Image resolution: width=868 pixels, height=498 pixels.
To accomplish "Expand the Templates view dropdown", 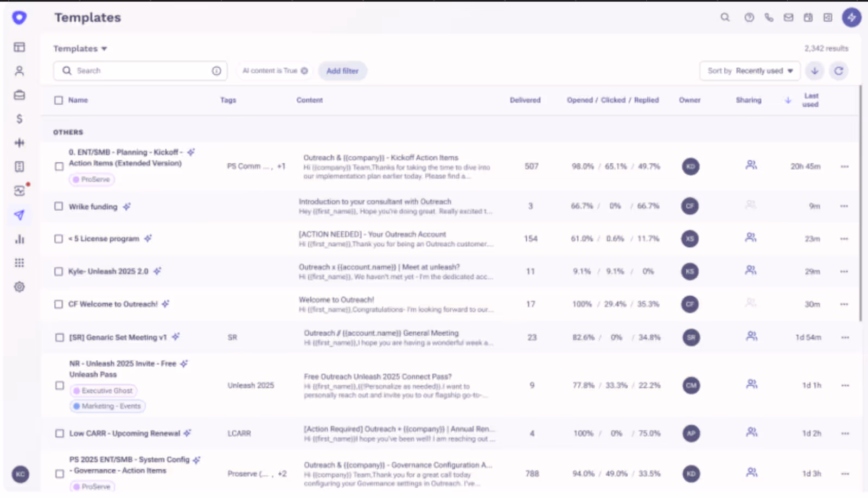I will [80, 48].
